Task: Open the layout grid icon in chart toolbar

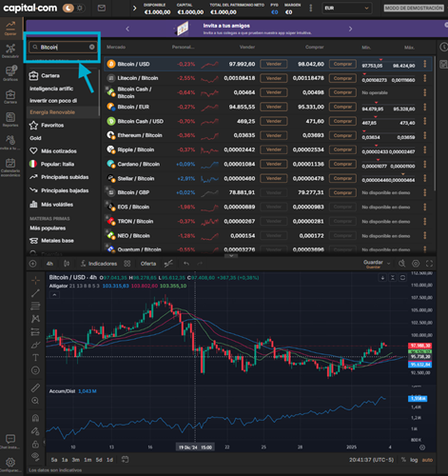Action: coord(127,264)
